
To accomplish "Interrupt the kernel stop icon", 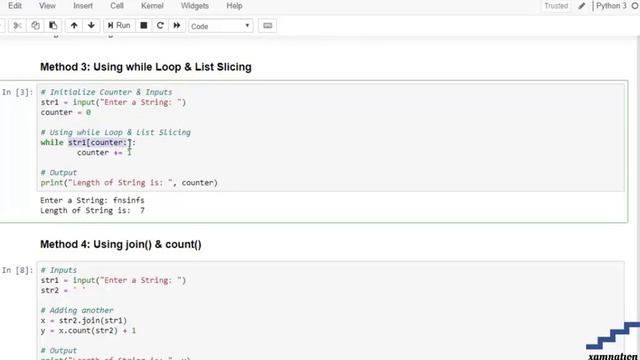I will [x=144, y=26].
